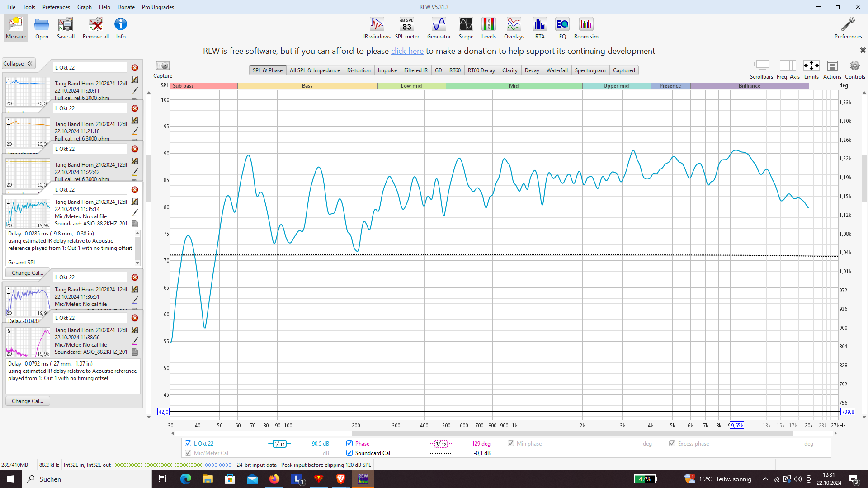Click the Save all icon

(x=66, y=28)
